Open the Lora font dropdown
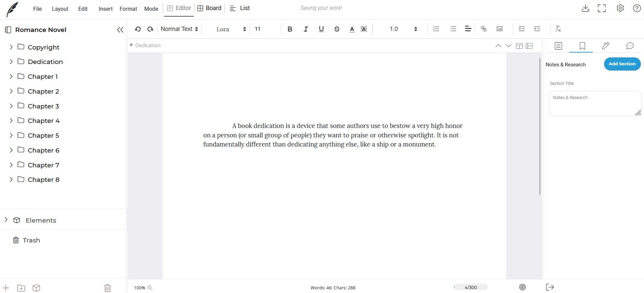 [x=231, y=29]
